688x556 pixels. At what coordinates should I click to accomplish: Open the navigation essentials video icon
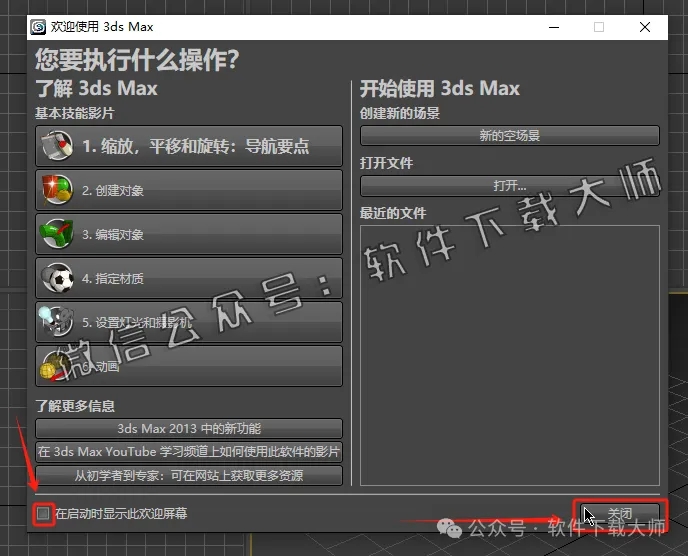tap(57, 146)
